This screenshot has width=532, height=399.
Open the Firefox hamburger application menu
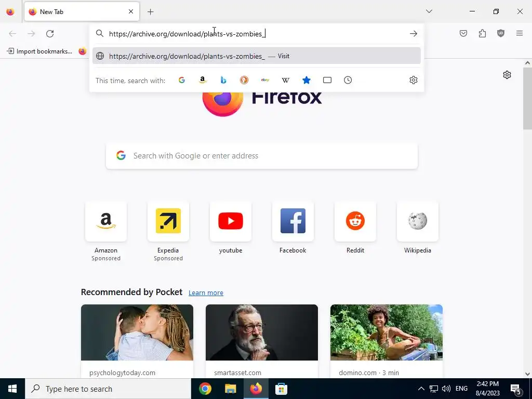520,33
